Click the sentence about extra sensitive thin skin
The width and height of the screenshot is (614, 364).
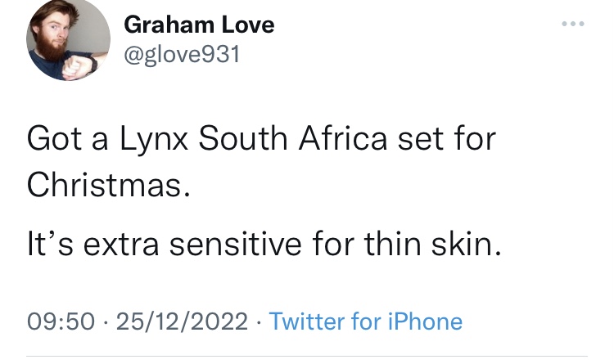264,244
